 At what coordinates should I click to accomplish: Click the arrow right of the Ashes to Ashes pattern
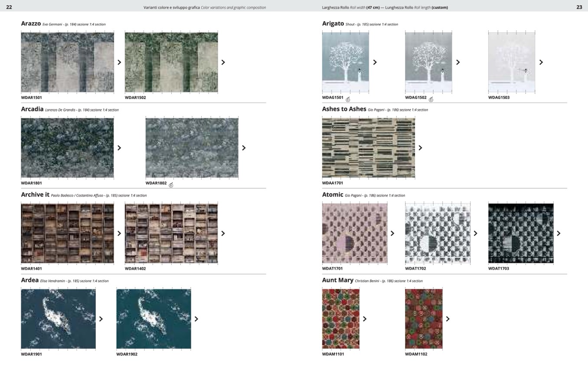(420, 148)
